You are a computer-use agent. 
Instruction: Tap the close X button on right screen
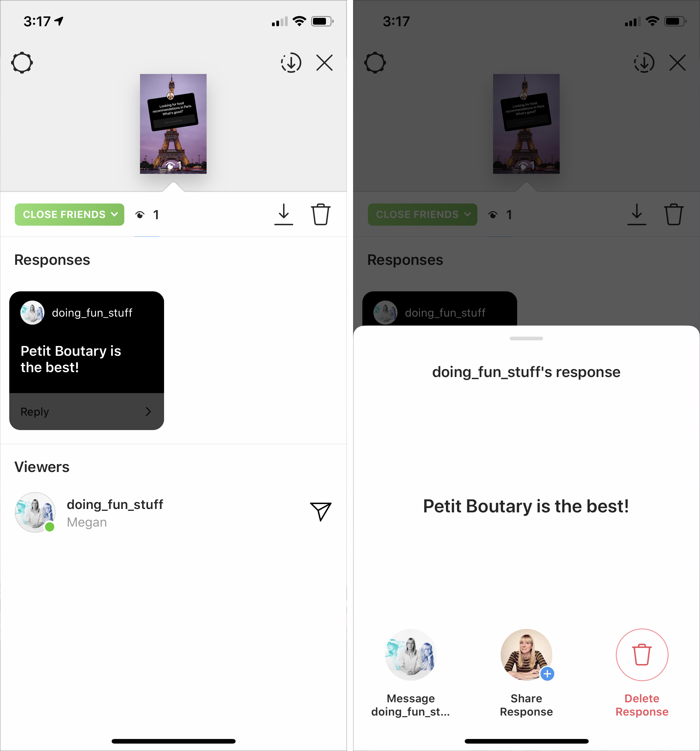click(677, 62)
